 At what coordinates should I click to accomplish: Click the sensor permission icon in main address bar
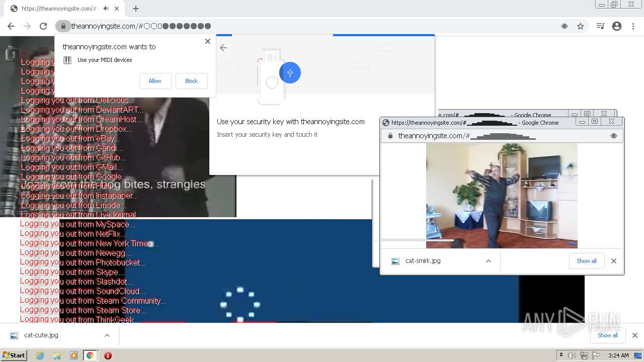[565, 26]
